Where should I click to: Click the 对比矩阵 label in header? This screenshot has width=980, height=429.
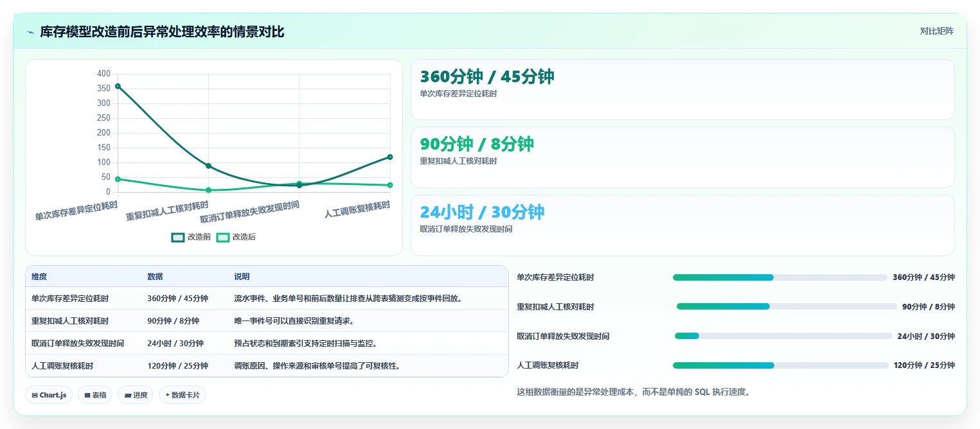[936, 31]
